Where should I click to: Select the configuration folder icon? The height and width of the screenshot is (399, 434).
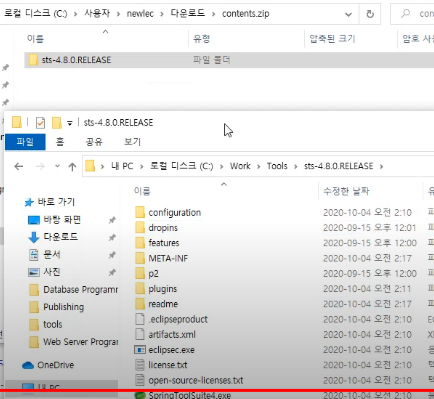coord(140,212)
